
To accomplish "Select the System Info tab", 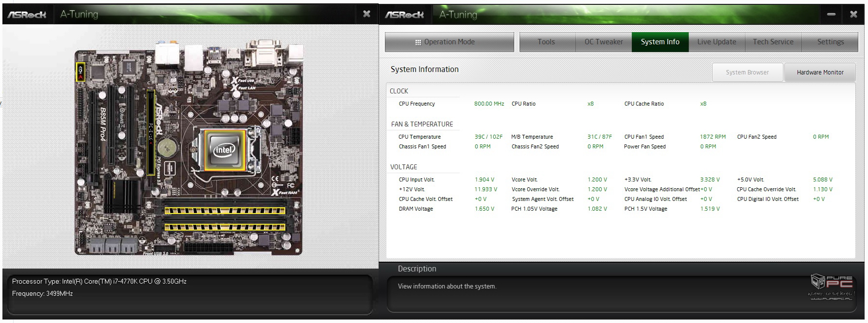I will click(x=660, y=42).
